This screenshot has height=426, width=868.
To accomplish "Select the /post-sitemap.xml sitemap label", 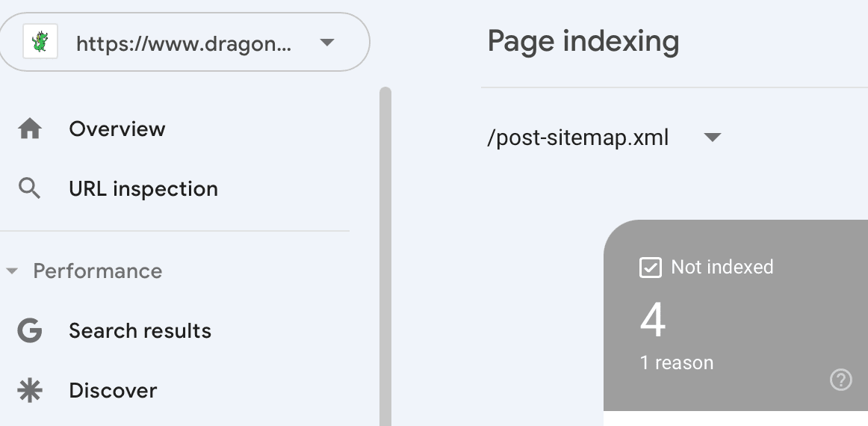I will pos(578,138).
